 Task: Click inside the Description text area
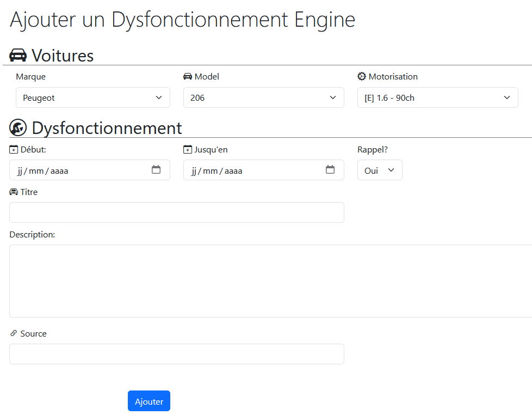pyautogui.click(x=270, y=280)
